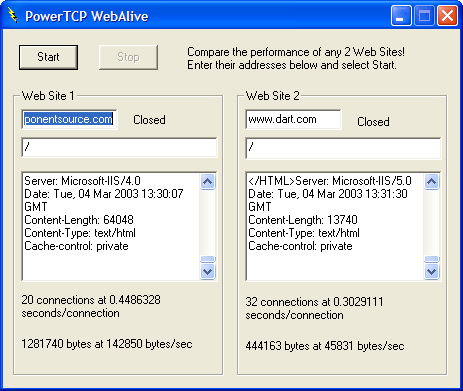
Task: Click '32 connections at 0.3029111' text
Action: (x=314, y=302)
